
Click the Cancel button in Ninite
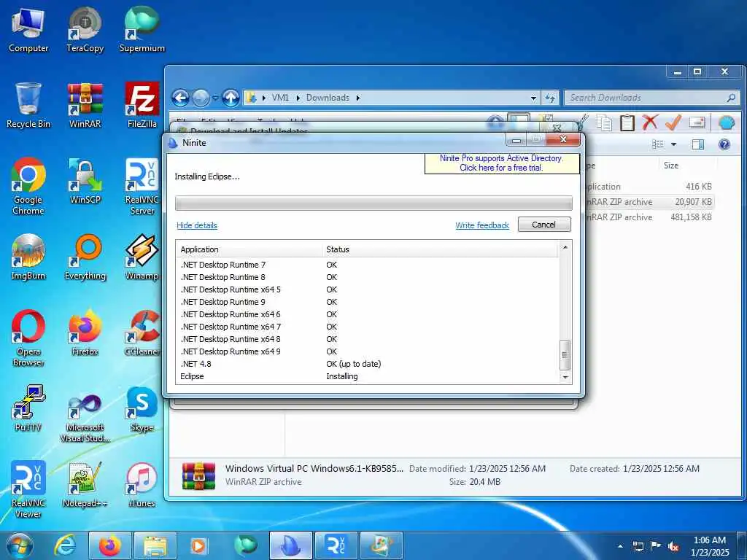544,225
